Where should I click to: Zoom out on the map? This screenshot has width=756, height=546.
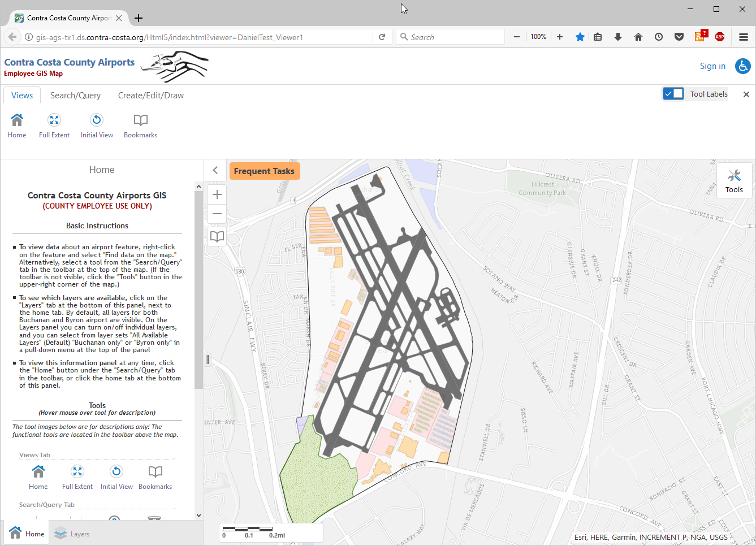click(x=217, y=214)
